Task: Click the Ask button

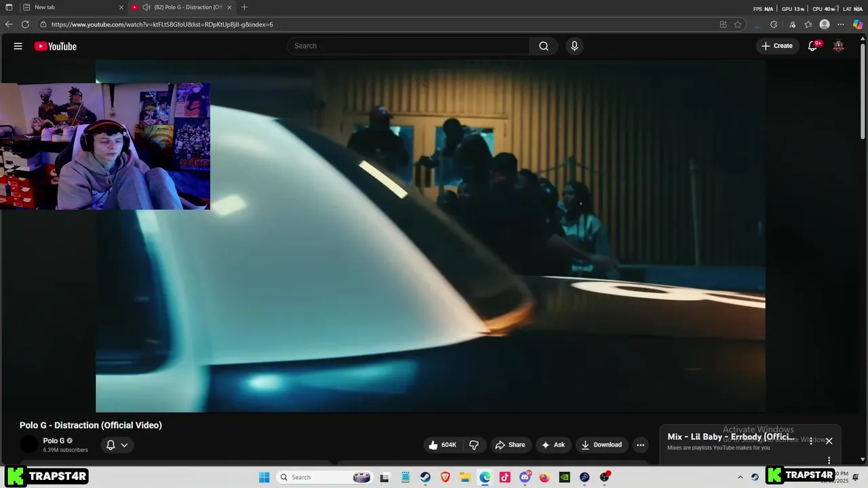Action: coord(553,445)
